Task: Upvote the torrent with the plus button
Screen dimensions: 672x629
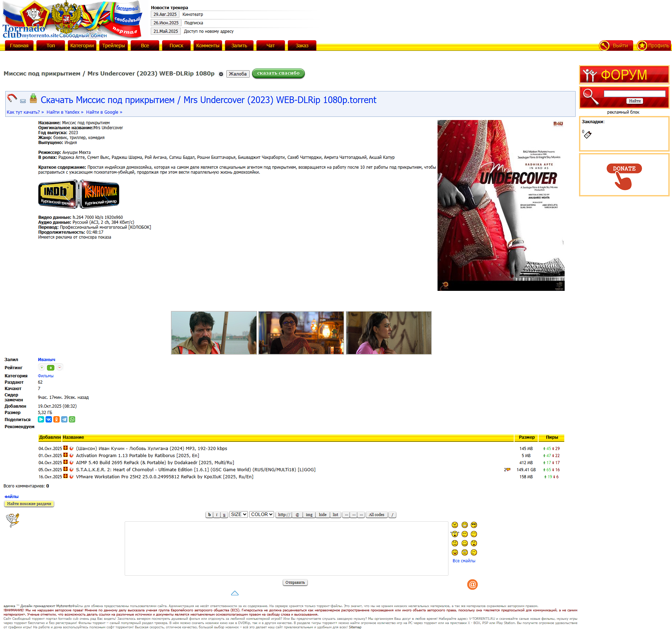Action: pos(42,367)
